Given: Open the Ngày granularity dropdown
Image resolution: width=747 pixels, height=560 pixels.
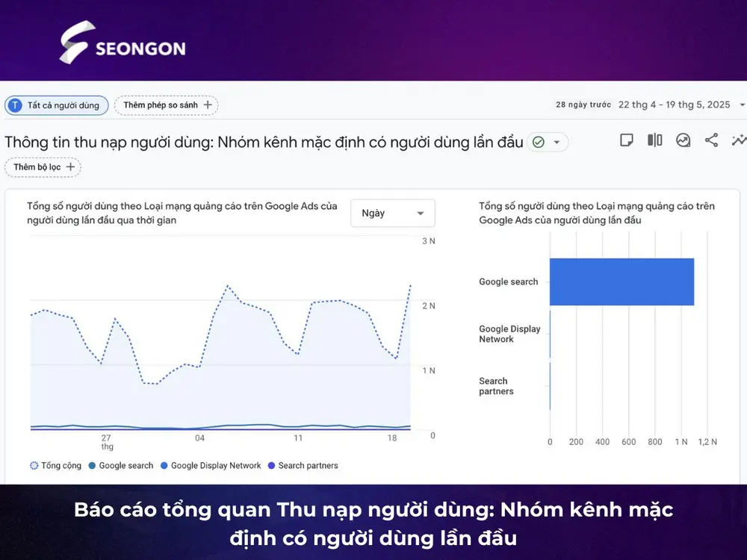Looking at the screenshot, I should pyautogui.click(x=393, y=213).
